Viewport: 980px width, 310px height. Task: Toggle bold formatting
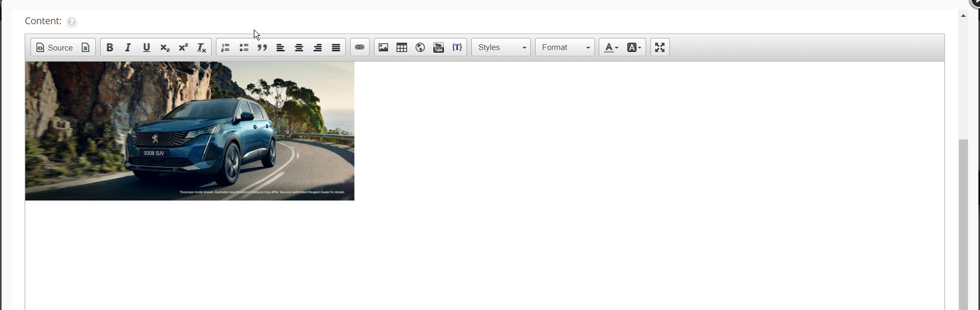(110, 47)
